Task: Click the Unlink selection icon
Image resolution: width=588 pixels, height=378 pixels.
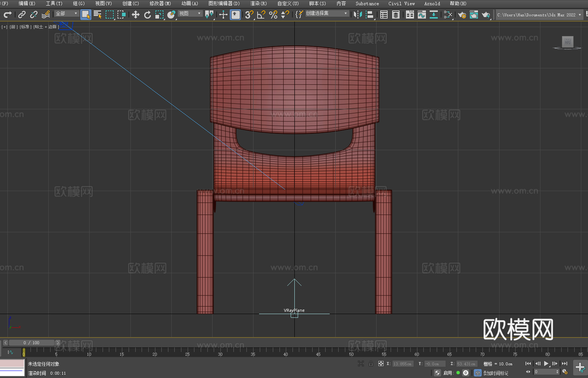Action: click(x=34, y=14)
